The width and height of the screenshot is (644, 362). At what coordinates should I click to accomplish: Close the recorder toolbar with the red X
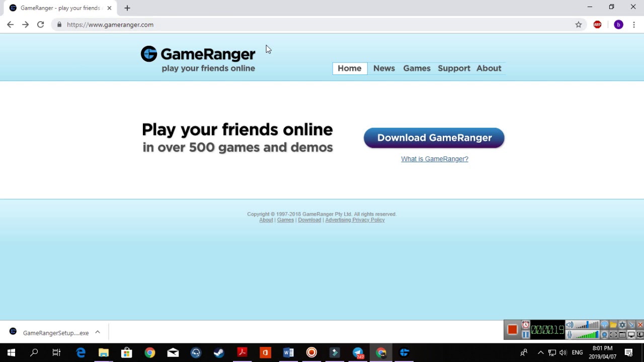[x=640, y=325]
